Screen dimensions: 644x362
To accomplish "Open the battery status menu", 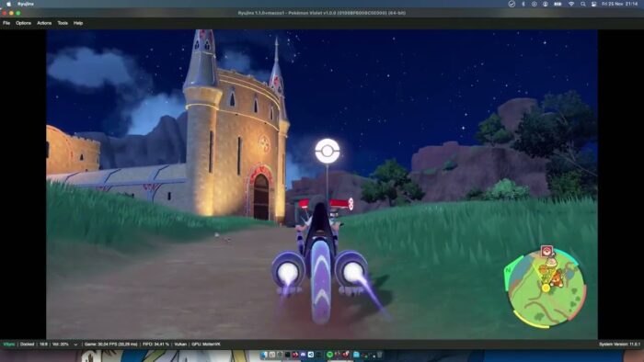I will pyautogui.click(x=558, y=4).
